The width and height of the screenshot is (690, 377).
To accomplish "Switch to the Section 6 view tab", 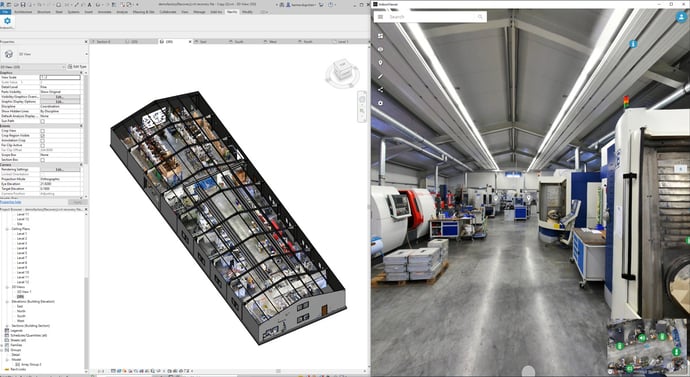I will pyautogui.click(x=103, y=42).
